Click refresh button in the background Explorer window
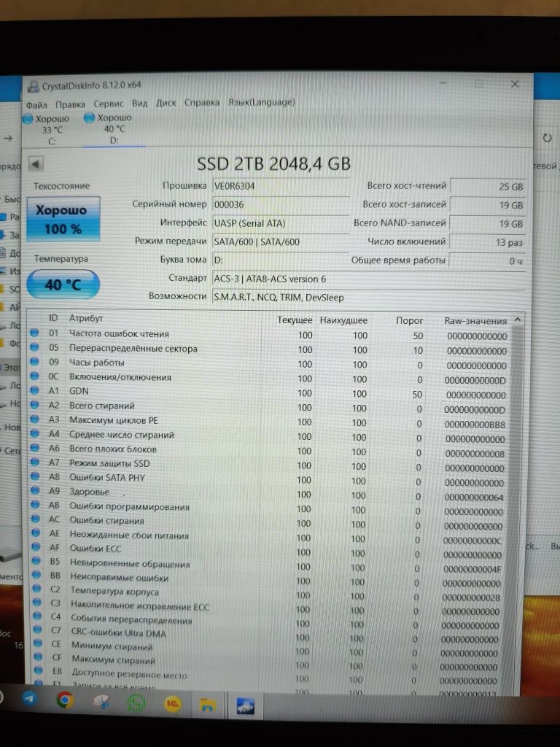Viewport: 560px width, 747px height. coord(547,138)
